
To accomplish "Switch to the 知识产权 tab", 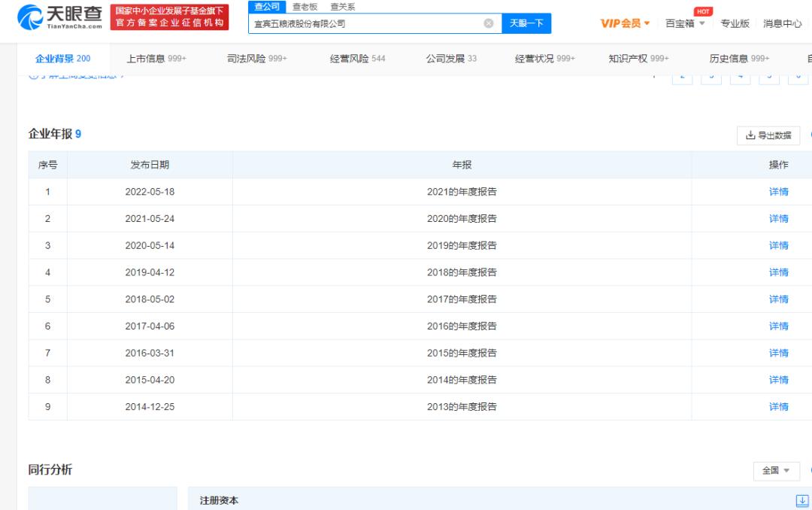I will 638,59.
